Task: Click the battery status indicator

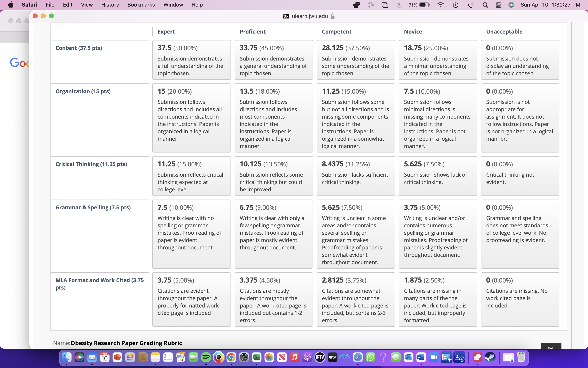Action: pos(419,5)
